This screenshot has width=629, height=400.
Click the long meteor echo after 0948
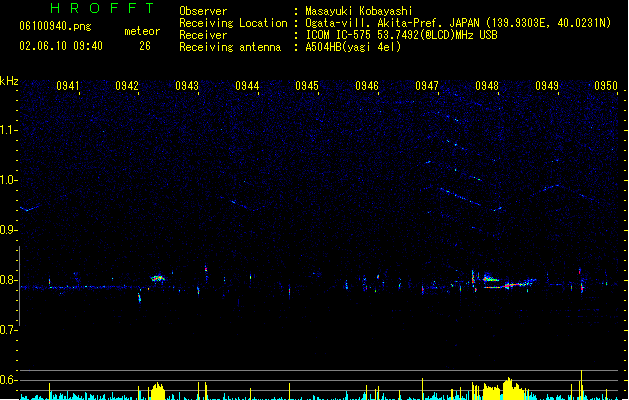click(517, 284)
